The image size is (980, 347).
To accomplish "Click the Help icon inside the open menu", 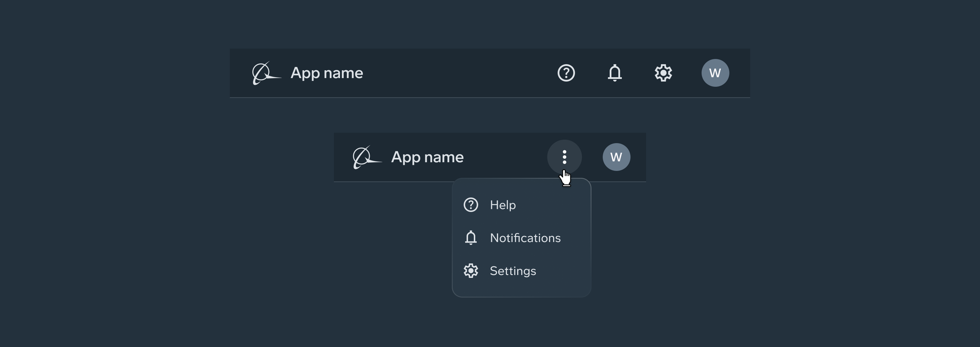I will coord(471,205).
